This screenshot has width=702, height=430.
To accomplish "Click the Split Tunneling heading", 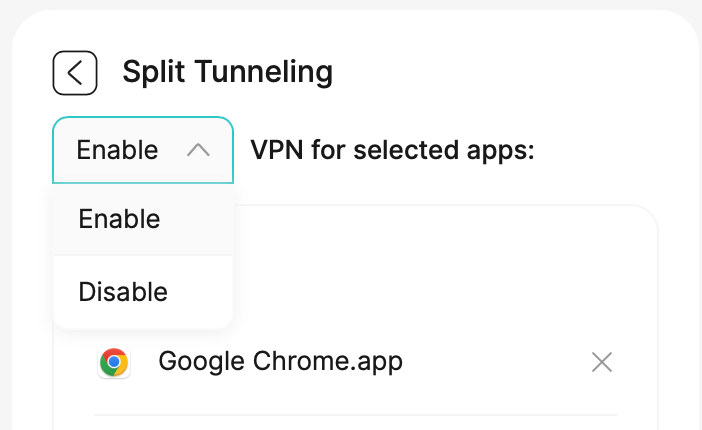I will (227, 72).
